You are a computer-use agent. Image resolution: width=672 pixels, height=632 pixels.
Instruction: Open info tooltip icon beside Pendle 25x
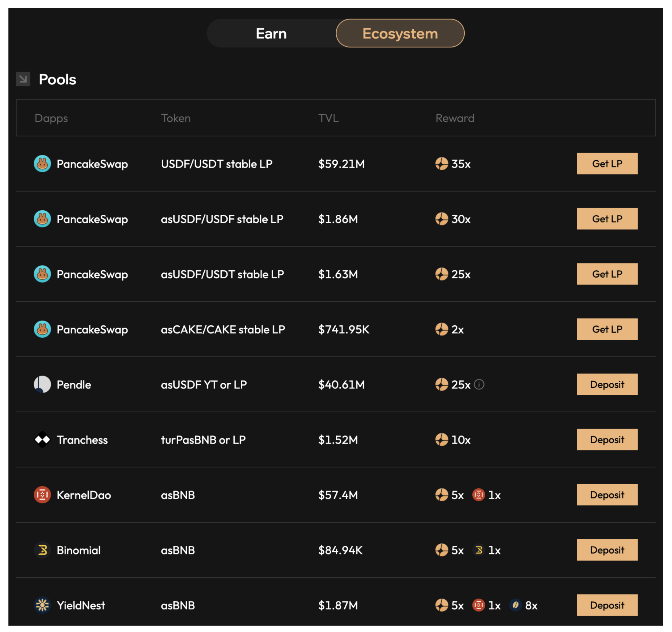pos(479,384)
